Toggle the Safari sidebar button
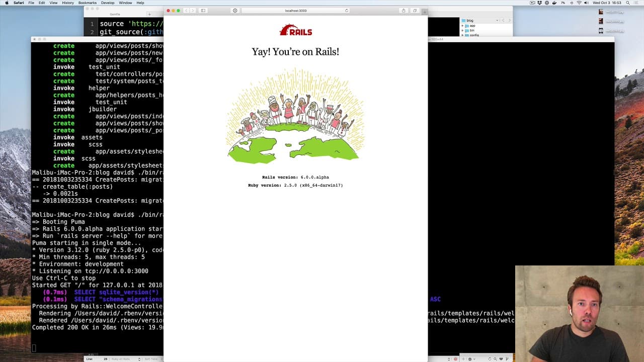Image resolution: width=644 pixels, height=362 pixels. 203,11
